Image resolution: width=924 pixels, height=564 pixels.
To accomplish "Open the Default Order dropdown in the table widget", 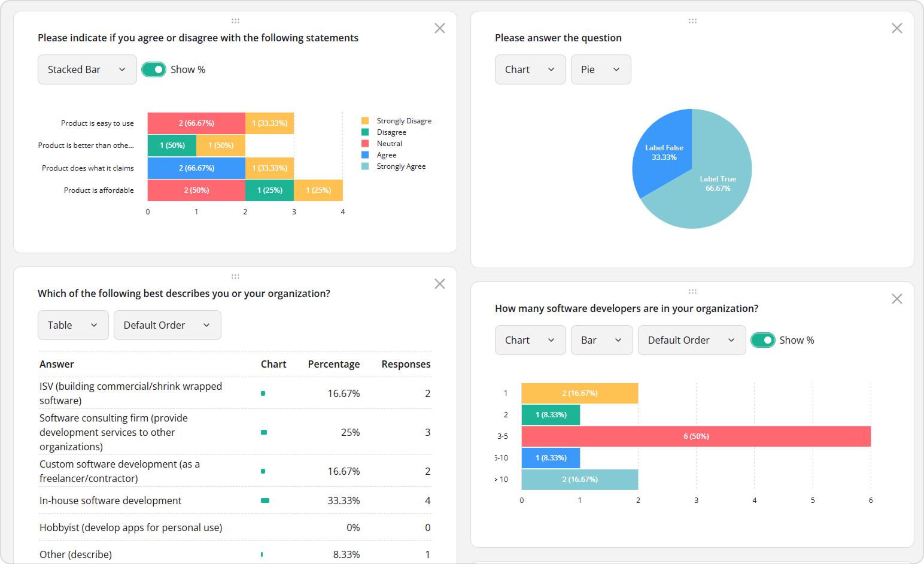I will click(x=167, y=325).
